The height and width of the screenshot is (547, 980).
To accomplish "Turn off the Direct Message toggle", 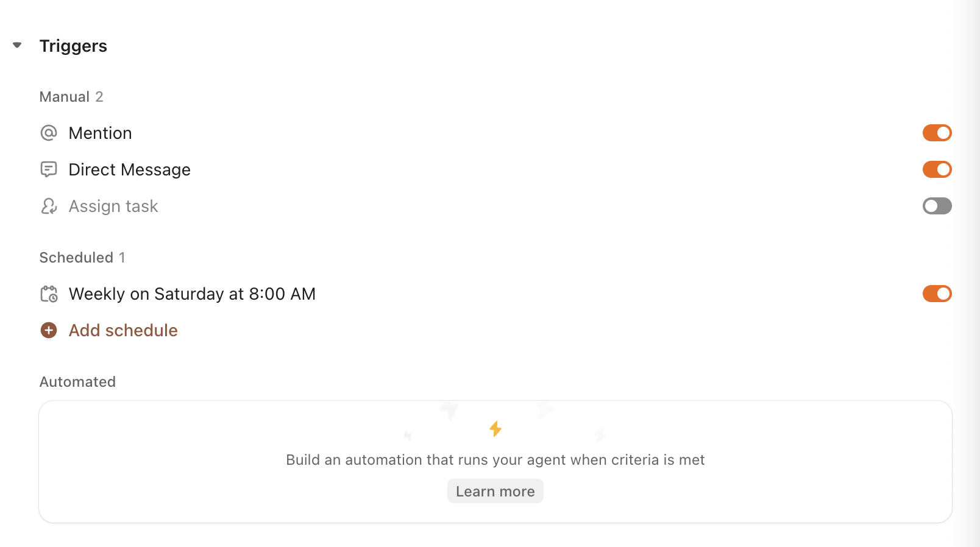I will [937, 169].
